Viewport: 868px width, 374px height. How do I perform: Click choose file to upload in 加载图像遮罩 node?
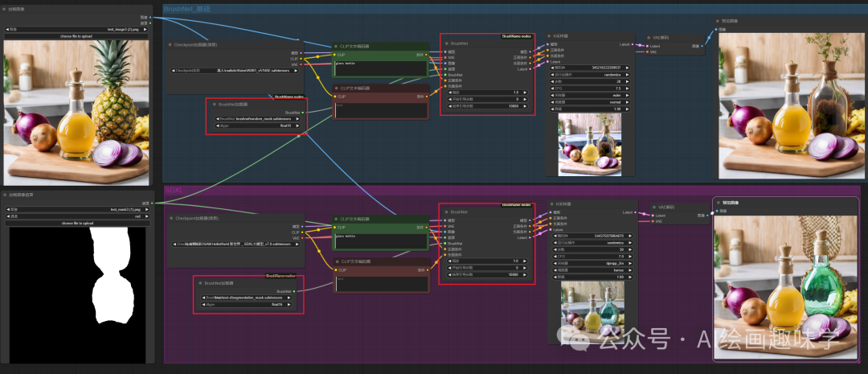[x=76, y=224]
